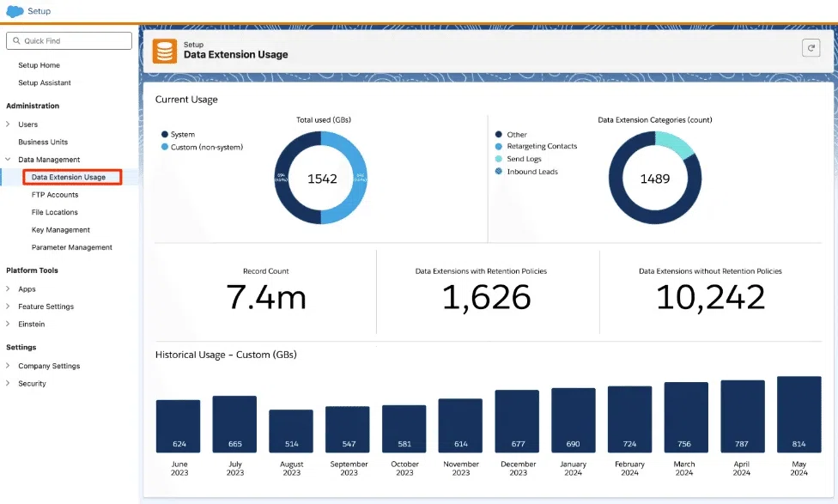Expand the Apps chevron
838x504 pixels.
coord(8,288)
